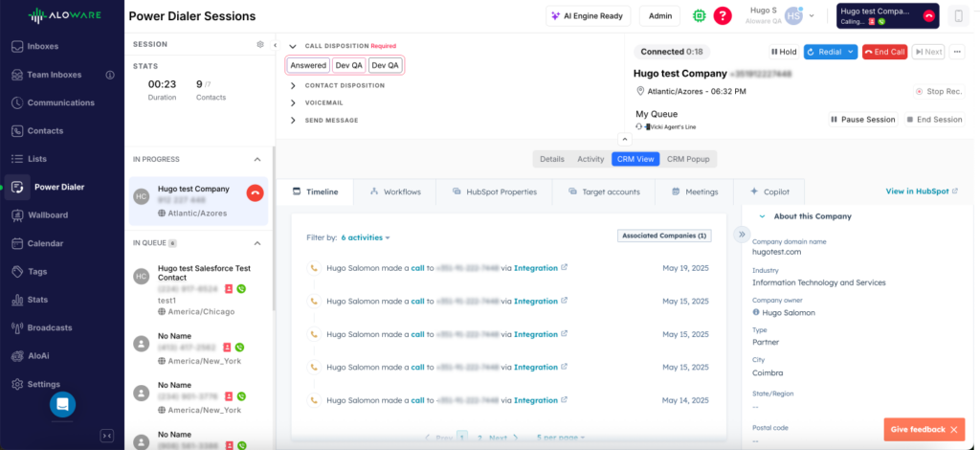The image size is (980, 450).
Task: Select the CRM View tab
Action: tap(635, 159)
